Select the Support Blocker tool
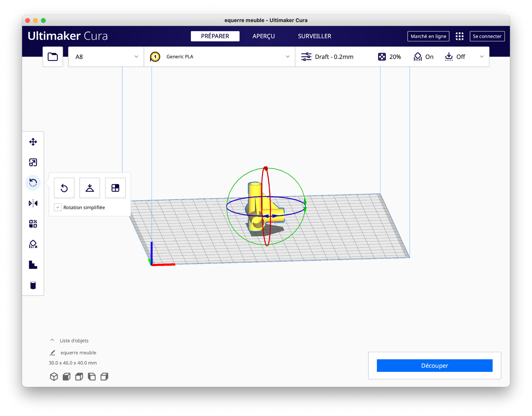Image resolution: width=532 pixels, height=416 pixels. point(33,244)
